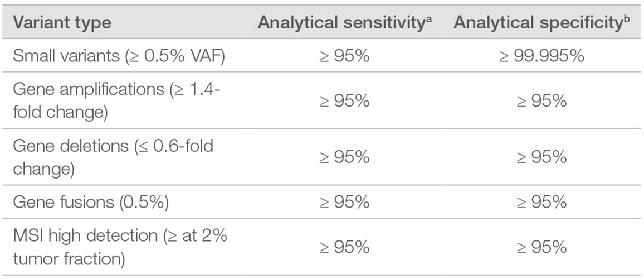Select the Gene amplifications row label

click(x=116, y=101)
